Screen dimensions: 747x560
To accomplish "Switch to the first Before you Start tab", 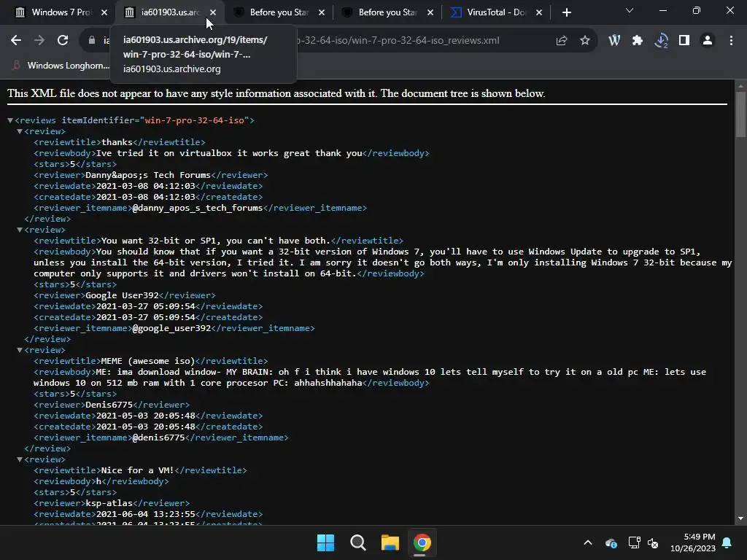I will (278, 12).
